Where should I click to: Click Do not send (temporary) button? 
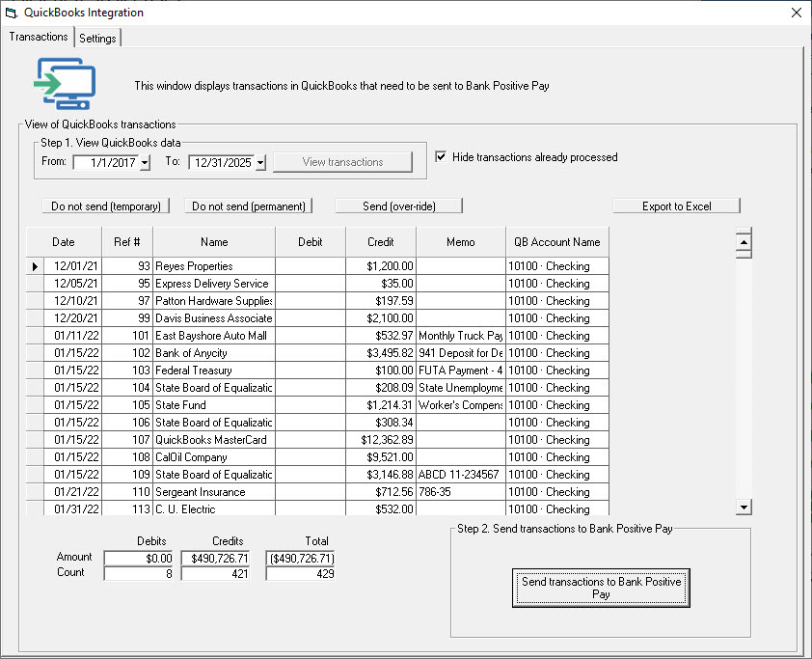[x=106, y=206]
